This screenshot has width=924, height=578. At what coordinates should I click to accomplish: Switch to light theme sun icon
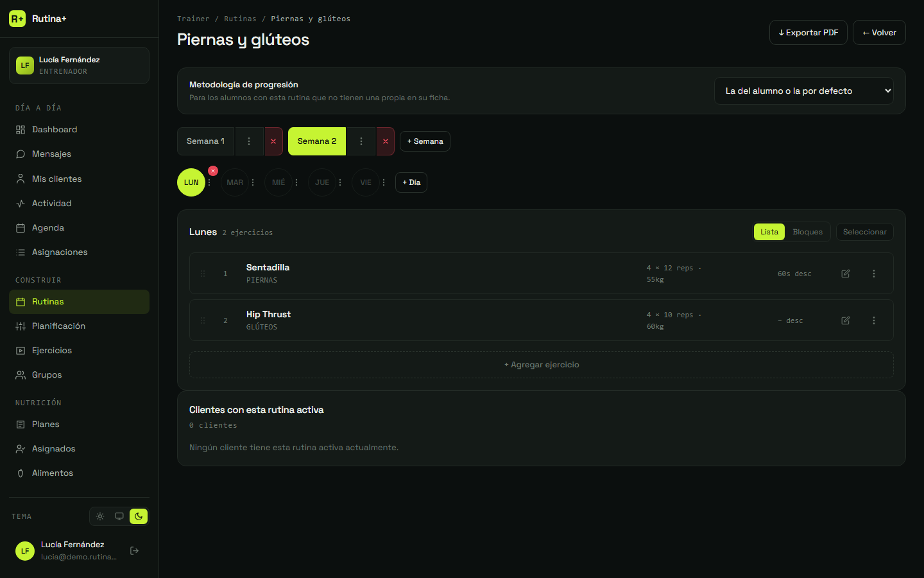(x=100, y=516)
